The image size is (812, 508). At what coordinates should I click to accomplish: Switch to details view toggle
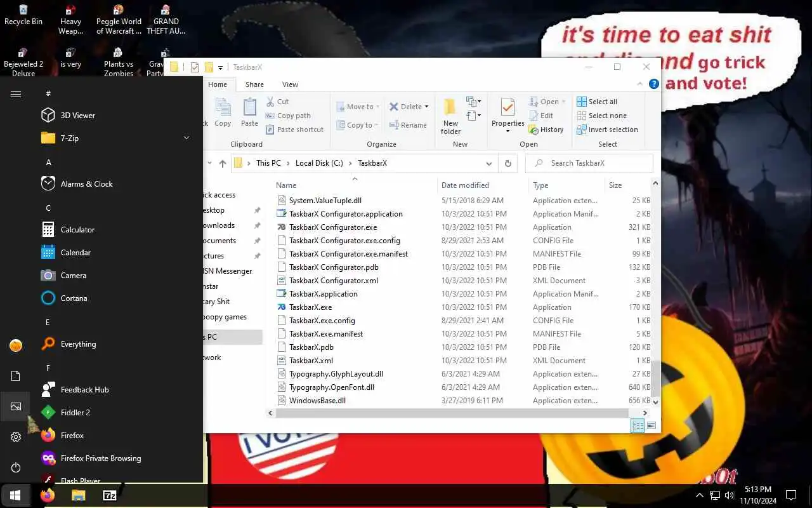638,425
